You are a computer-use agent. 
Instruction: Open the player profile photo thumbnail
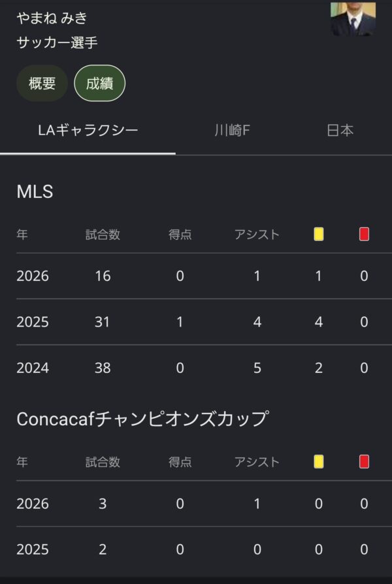coord(353,19)
